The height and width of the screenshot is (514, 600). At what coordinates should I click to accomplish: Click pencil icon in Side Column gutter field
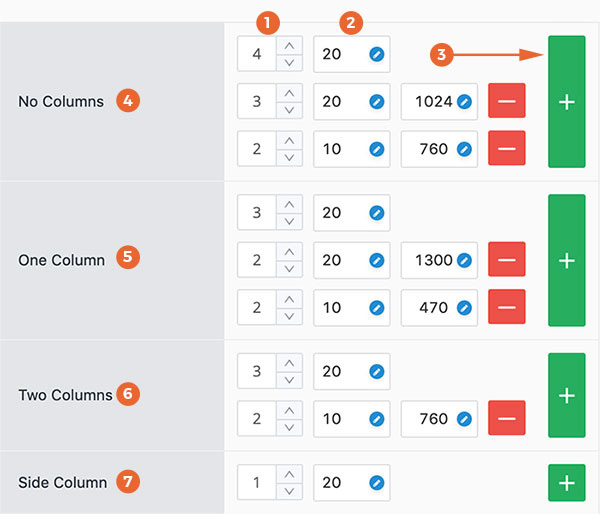click(x=377, y=483)
